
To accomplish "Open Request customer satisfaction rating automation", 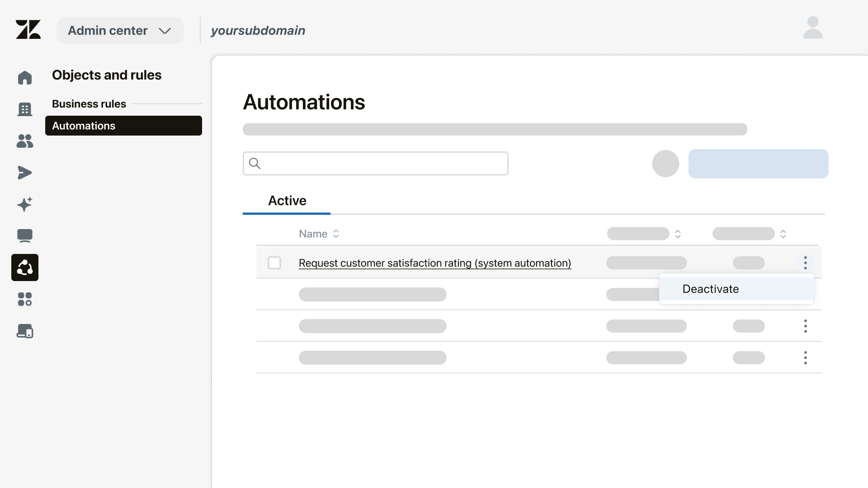I will point(434,263).
